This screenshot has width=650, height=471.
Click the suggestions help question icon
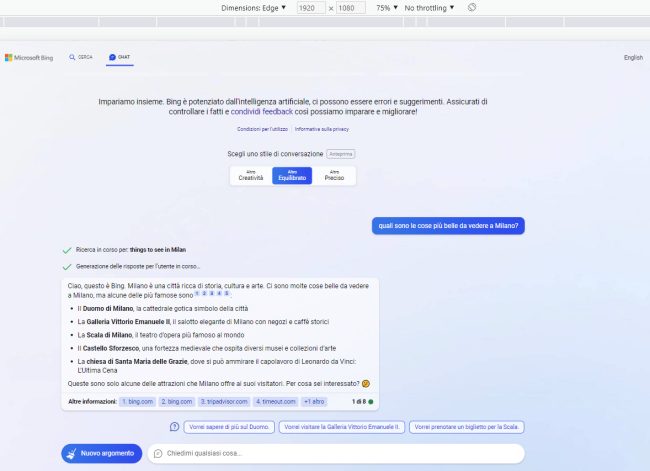(174, 427)
